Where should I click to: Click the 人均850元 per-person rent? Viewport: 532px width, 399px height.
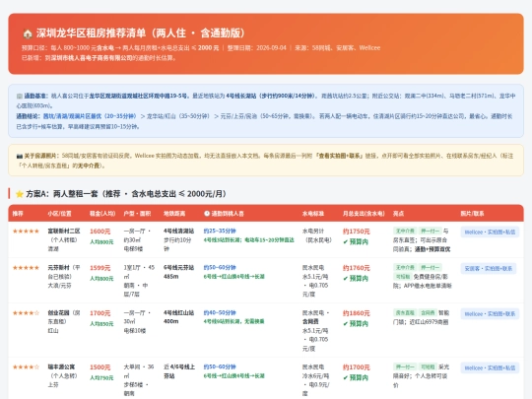101,324
